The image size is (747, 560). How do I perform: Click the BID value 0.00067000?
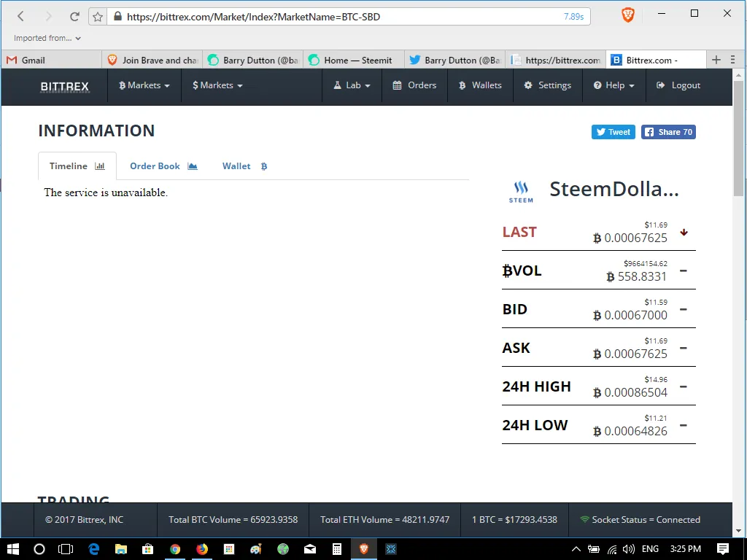click(630, 315)
